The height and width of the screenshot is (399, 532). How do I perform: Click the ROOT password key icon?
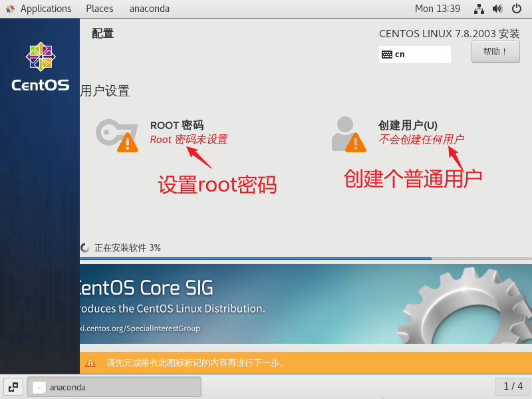tap(116, 134)
